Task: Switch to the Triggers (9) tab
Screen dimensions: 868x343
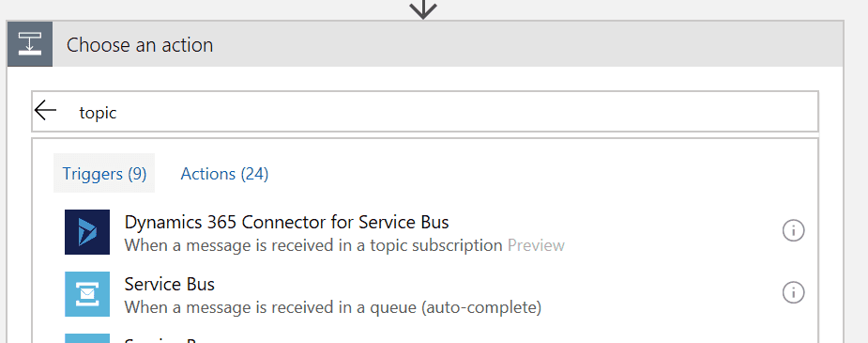Action: click(x=104, y=174)
